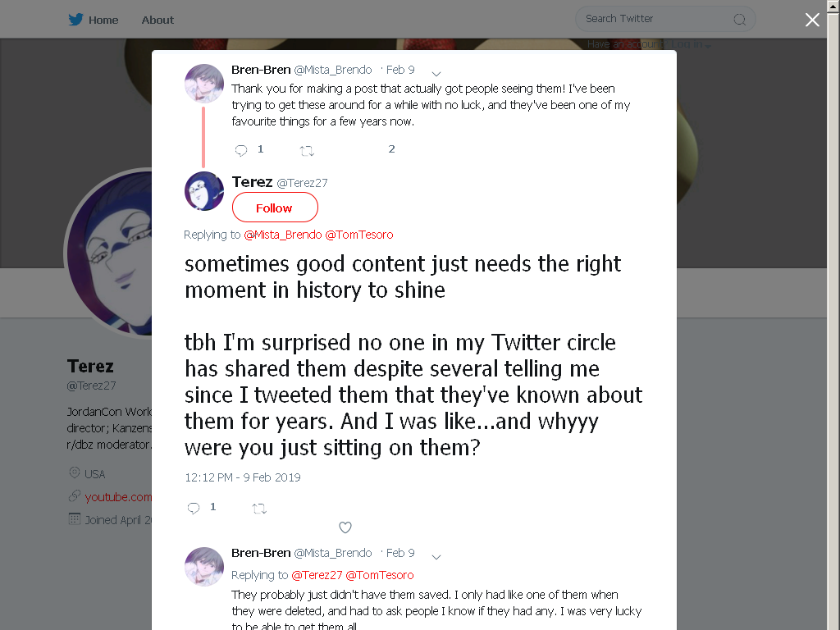
Task: Expand options chevron on bottom Bren-Bren tweet
Action: coord(436,557)
